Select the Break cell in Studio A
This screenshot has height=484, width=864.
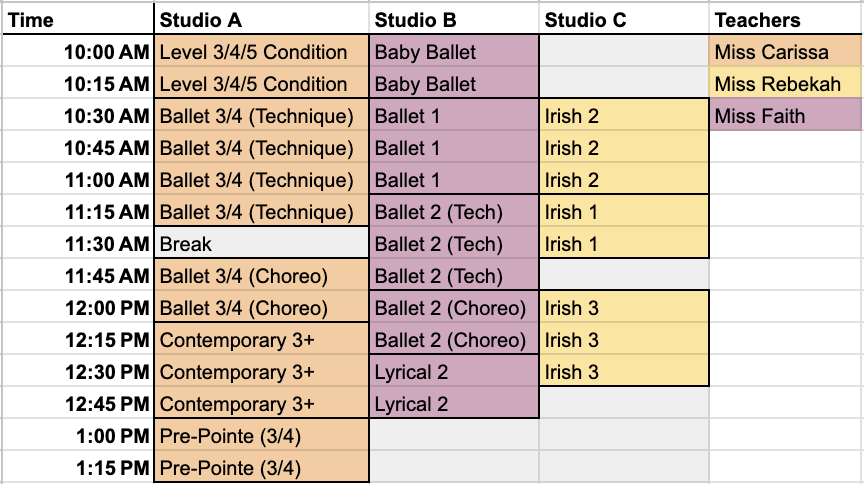click(262, 244)
